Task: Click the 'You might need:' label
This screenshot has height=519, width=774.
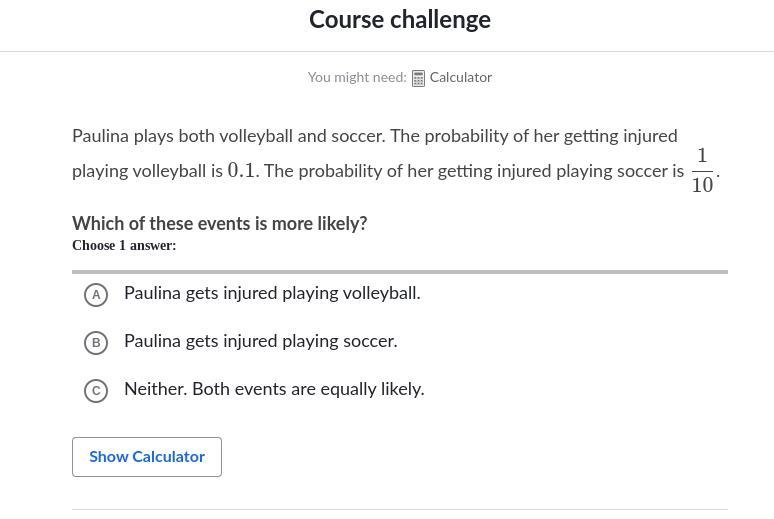Action: (357, 78)
